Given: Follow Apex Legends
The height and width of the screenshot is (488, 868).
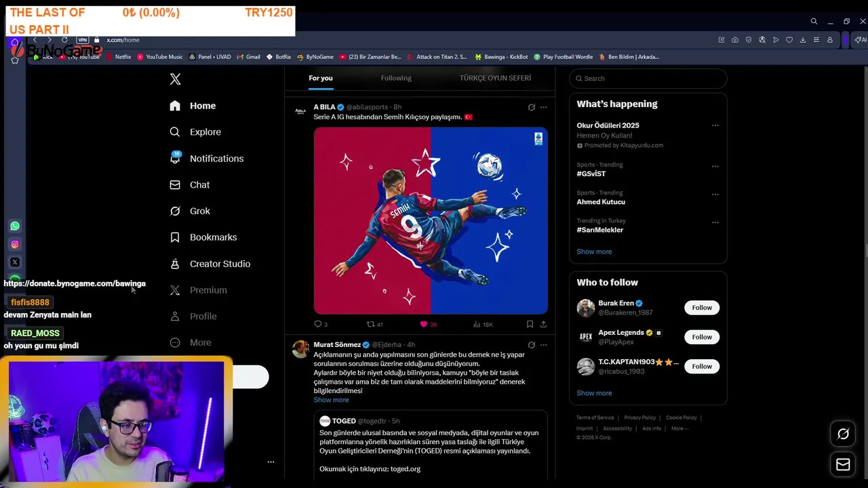Looking at the screenshot, I should (702, 337).
